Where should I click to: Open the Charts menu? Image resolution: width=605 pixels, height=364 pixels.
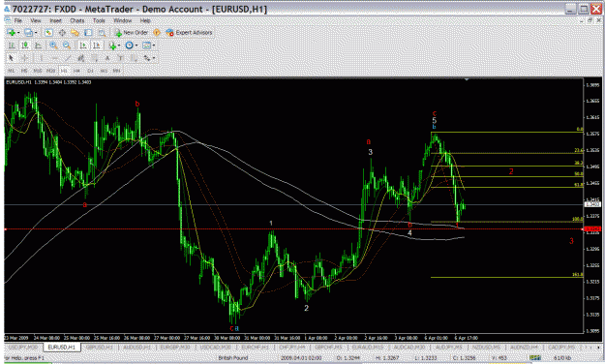point(76,20)
